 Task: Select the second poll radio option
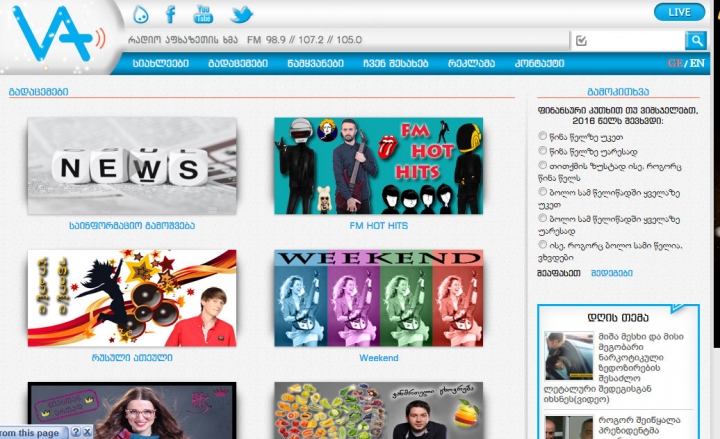543,150
